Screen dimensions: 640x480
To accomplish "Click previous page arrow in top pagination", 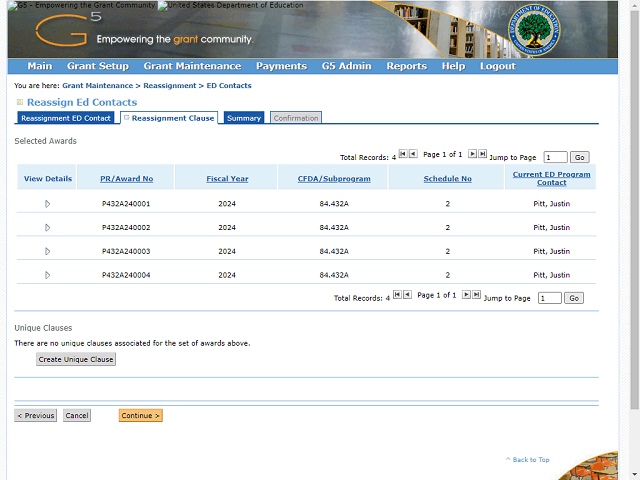I will click(x=413, y=155).
